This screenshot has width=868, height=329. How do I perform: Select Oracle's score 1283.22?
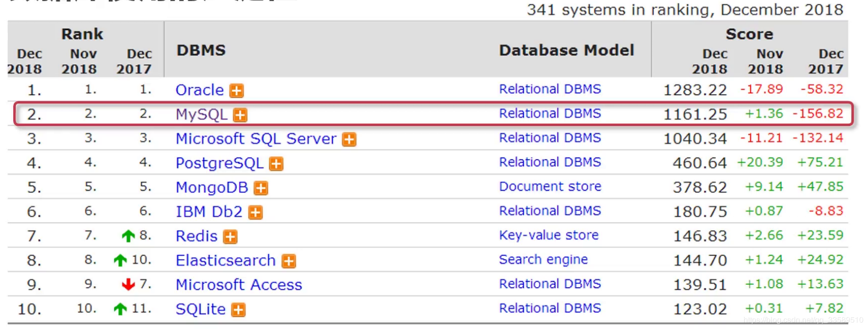[x=695, y=90]
